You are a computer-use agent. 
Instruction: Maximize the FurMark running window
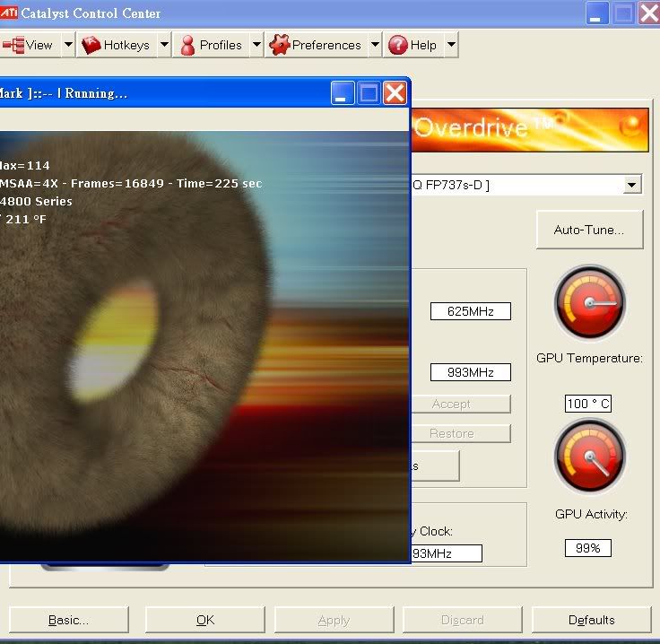click(369, 92)
